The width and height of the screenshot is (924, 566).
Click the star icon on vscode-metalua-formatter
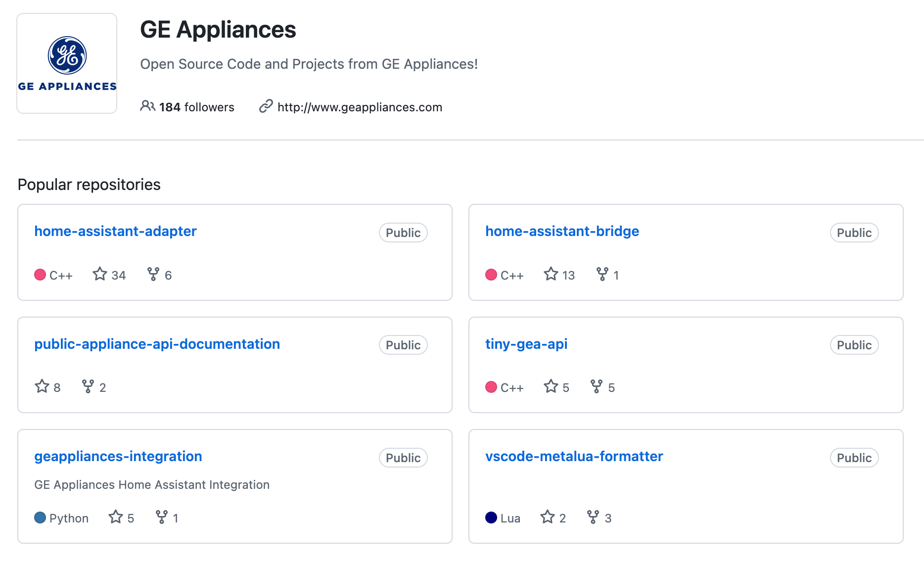[548, 517]
